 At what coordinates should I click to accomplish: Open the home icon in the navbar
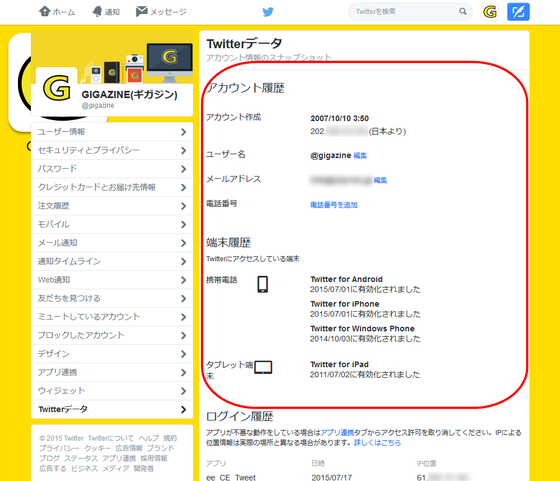[x=45, y=11]
